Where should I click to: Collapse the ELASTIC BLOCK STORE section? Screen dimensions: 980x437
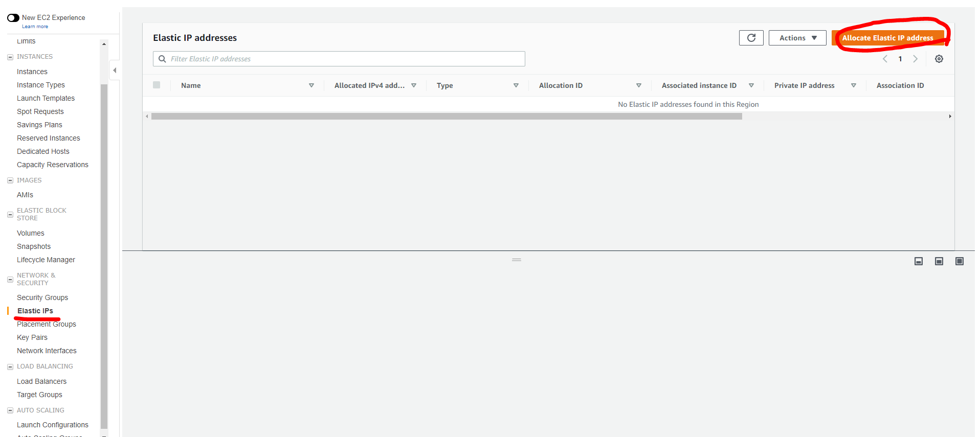coord(10,215)
